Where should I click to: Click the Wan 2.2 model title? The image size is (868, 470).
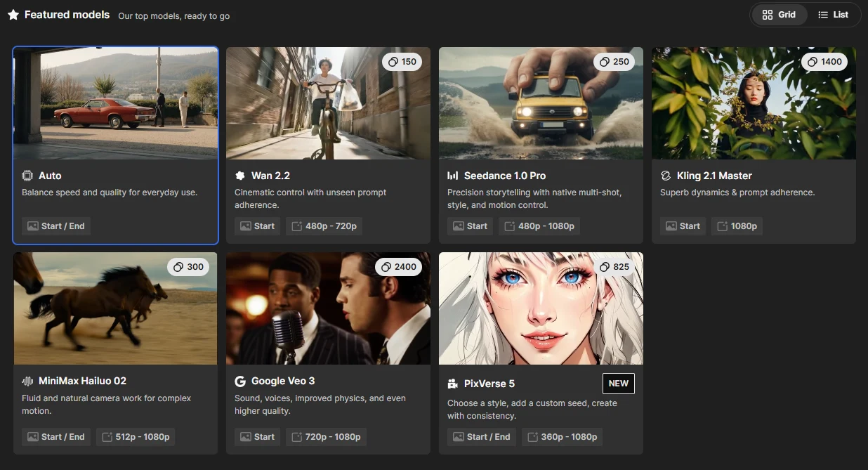270,176
